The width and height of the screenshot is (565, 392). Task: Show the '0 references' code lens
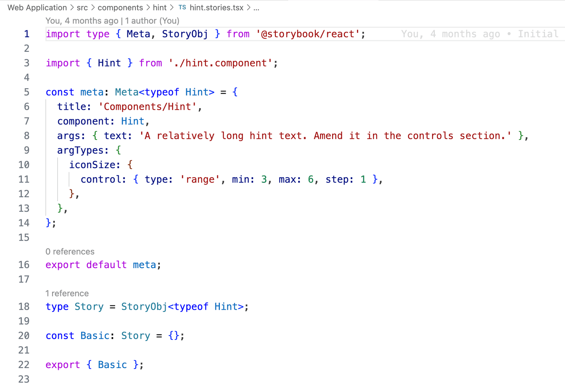coord(70,252)
